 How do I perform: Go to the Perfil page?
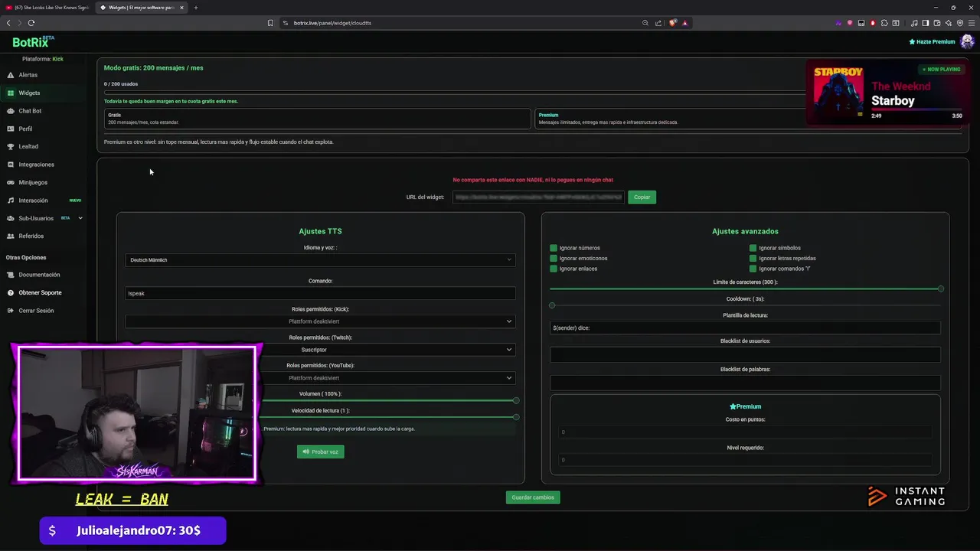(x=25, y=129)
